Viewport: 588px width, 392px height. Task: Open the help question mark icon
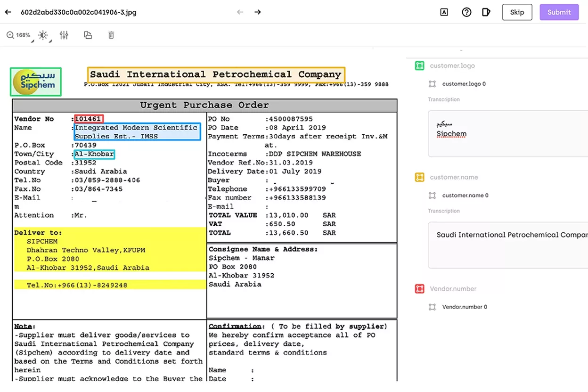point(466,12)
